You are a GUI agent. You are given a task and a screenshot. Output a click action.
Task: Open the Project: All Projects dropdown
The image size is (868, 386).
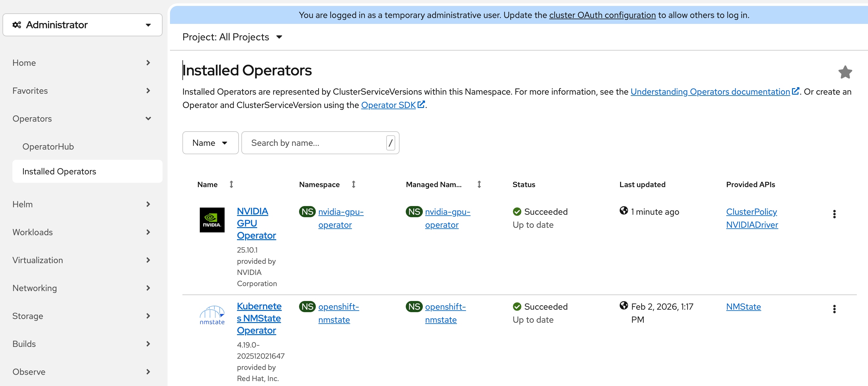tap(232, 37)
